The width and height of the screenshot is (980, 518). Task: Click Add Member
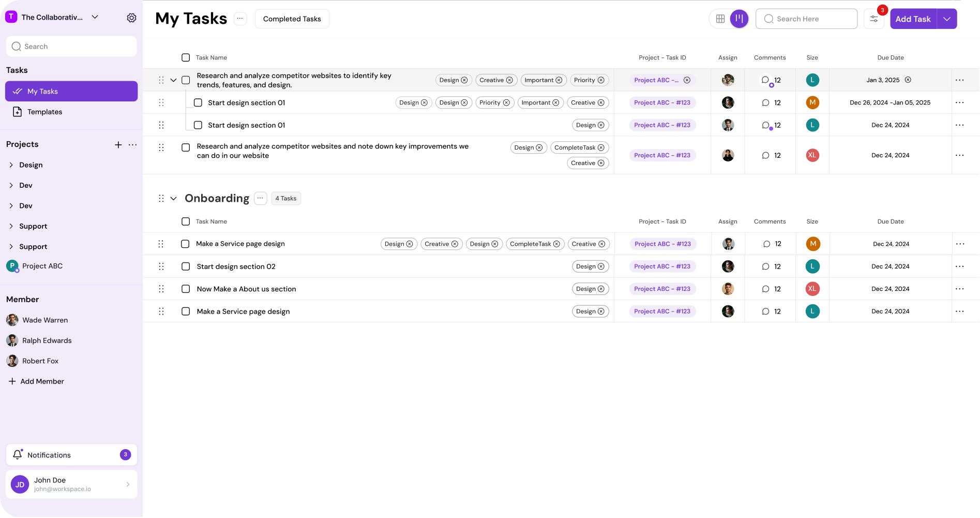click(x=36, y=381)
